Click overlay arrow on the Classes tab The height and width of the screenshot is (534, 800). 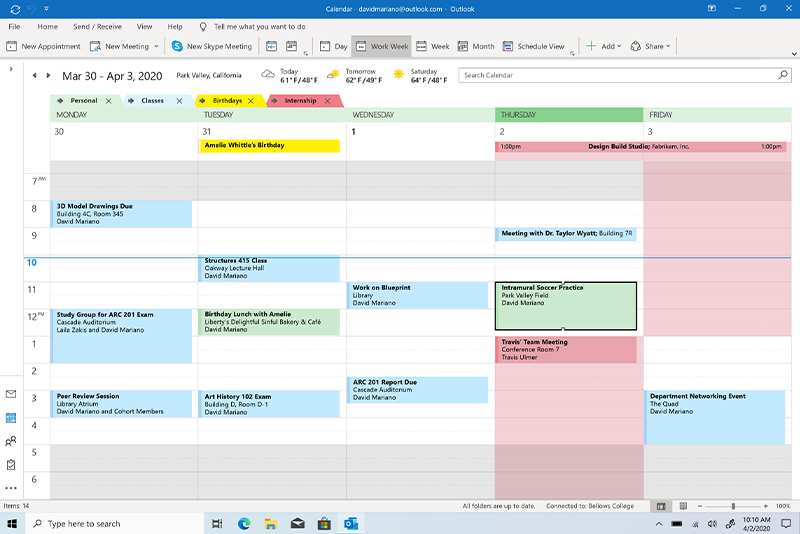131,100
